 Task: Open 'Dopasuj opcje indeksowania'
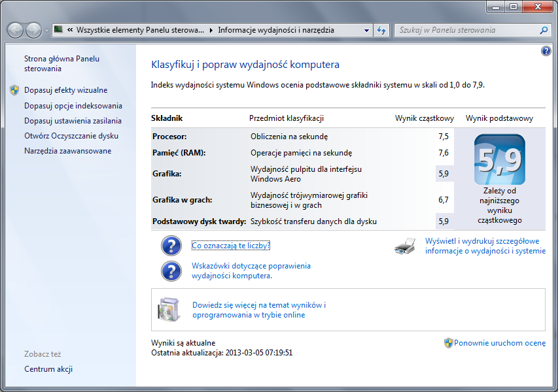73,106
